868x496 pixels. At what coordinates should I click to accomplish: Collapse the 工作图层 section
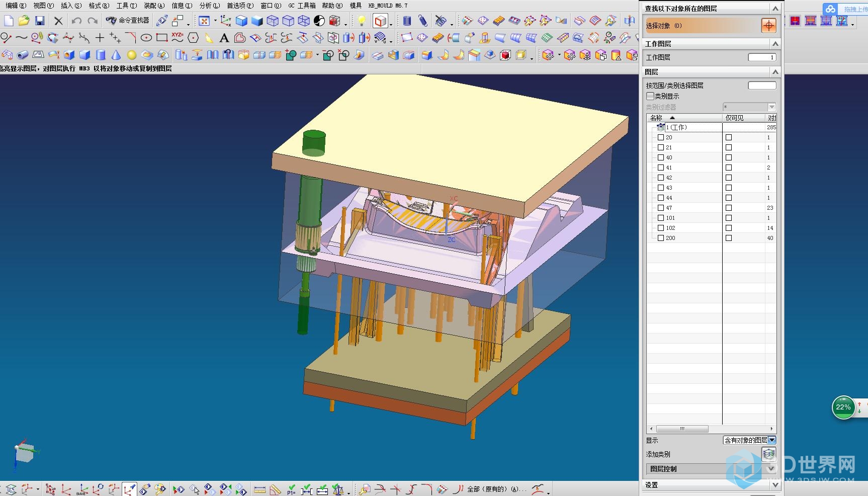click(775, 44)
